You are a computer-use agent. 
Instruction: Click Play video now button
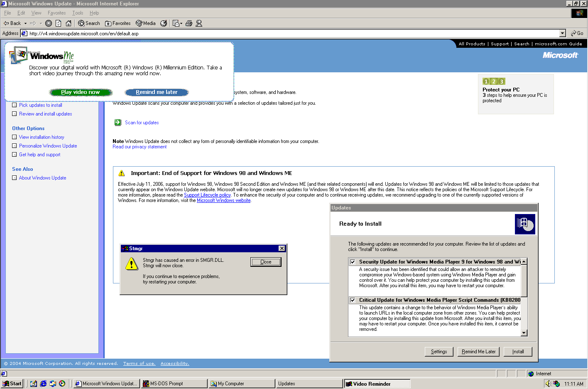81,92
